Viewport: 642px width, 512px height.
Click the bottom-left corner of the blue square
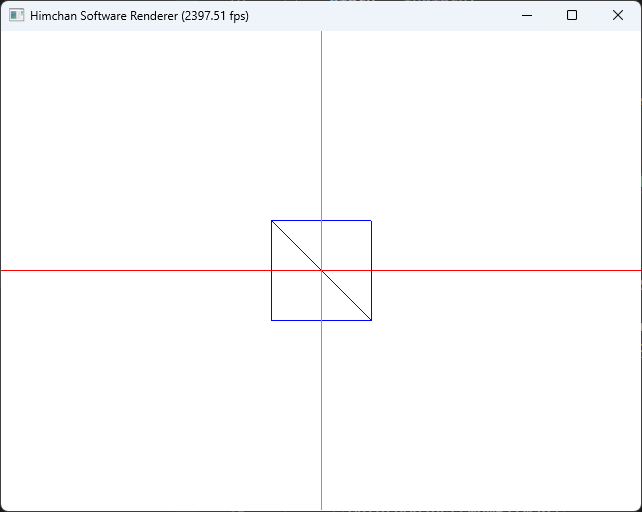click(x=271, y=320)
